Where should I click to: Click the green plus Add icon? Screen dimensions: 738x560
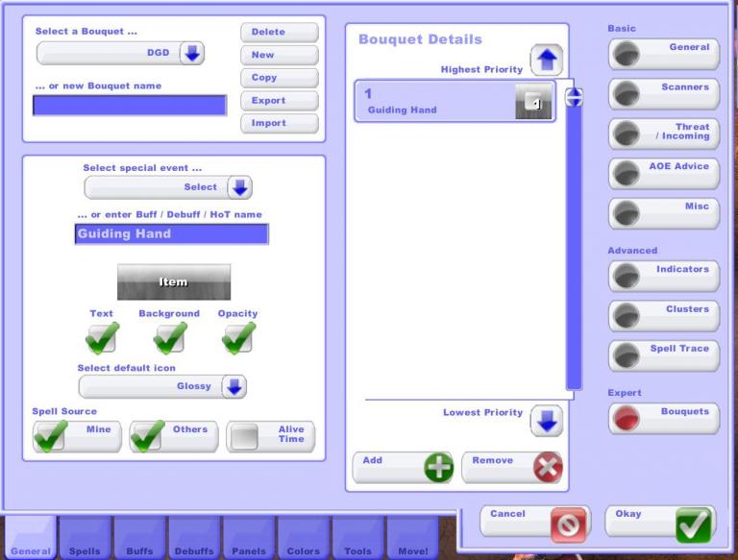click(x=438, y=468)
